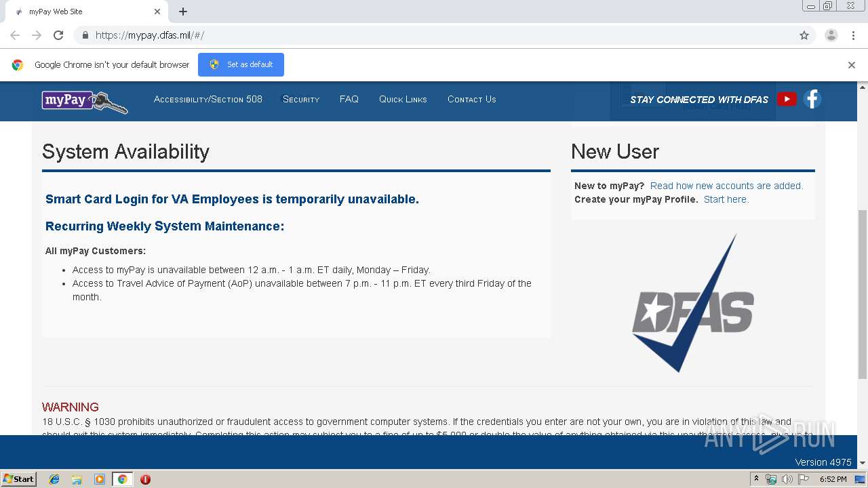The height and width of the screenshot is (488, 868).
Task: Click Smart Card Login unavailable notice
Action: (x=232, y=199)
